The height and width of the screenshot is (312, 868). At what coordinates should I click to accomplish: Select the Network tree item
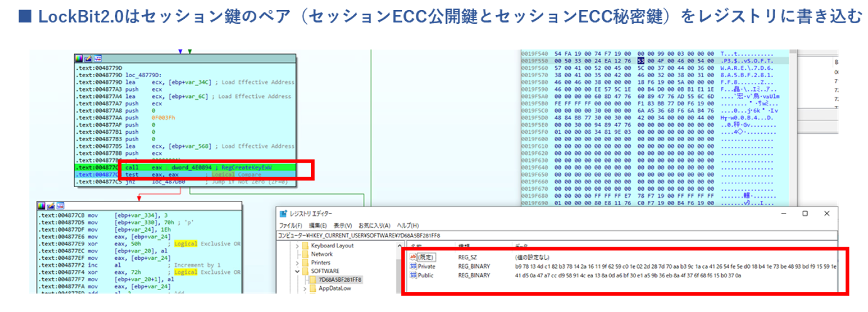tap(322, 254)
